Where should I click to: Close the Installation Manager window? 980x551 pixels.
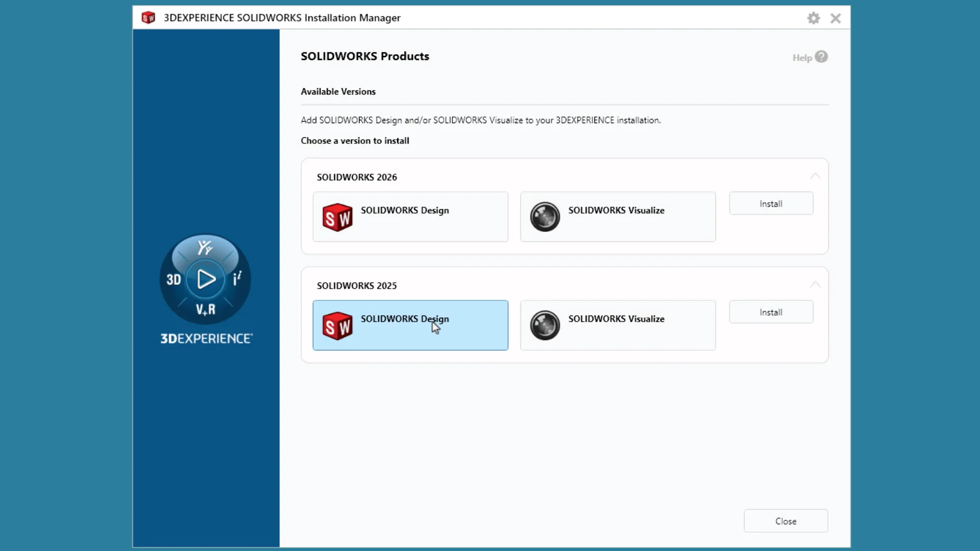835,18
